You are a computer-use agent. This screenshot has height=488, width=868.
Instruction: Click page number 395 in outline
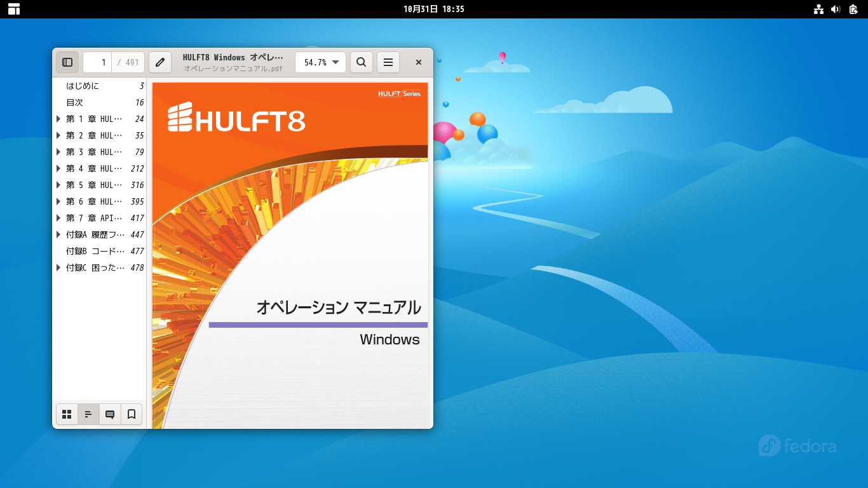coord(137,201)
